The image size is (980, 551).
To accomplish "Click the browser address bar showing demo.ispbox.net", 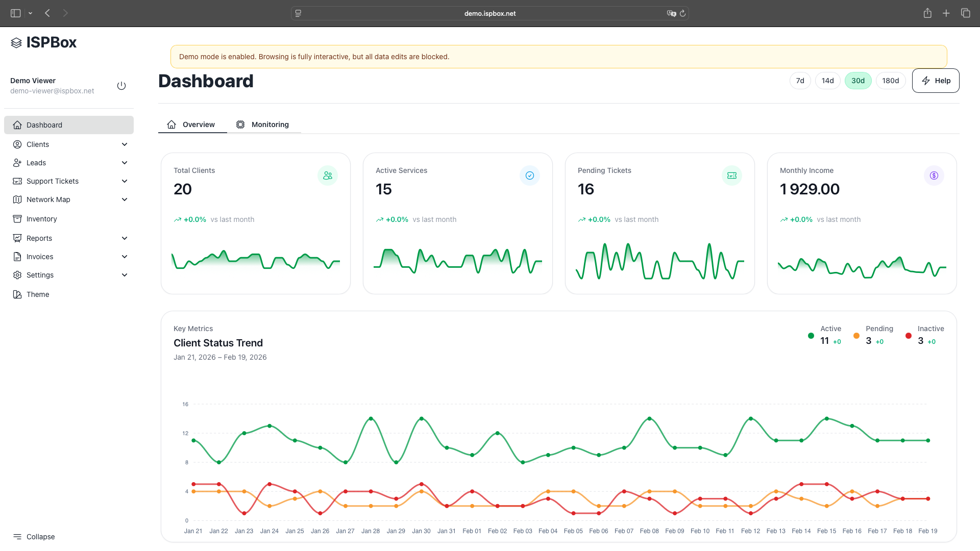I will (489, 13).
